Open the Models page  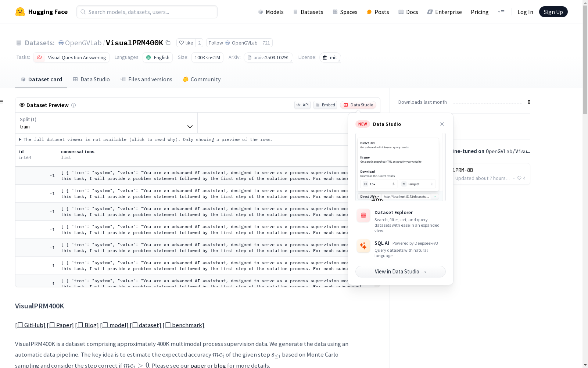271,12
